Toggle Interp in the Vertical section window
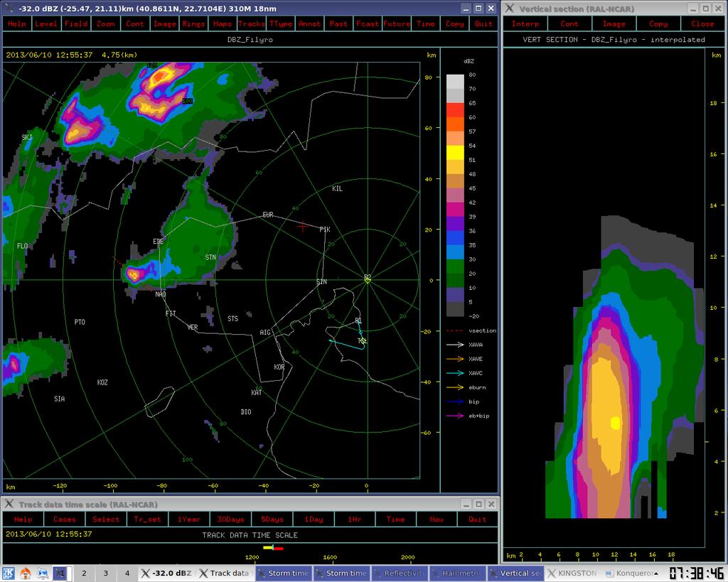 525,23
